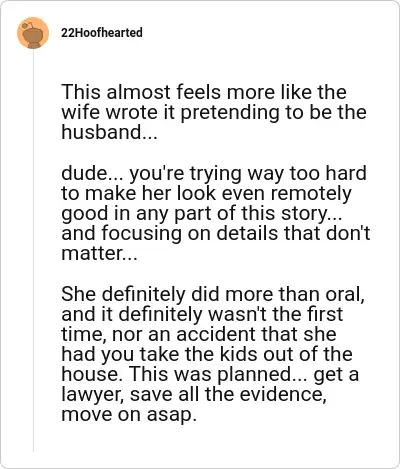The image size is (400, 469).
Task: Collapse the comment thread via vertical line
Action: [x=33, y=251]
